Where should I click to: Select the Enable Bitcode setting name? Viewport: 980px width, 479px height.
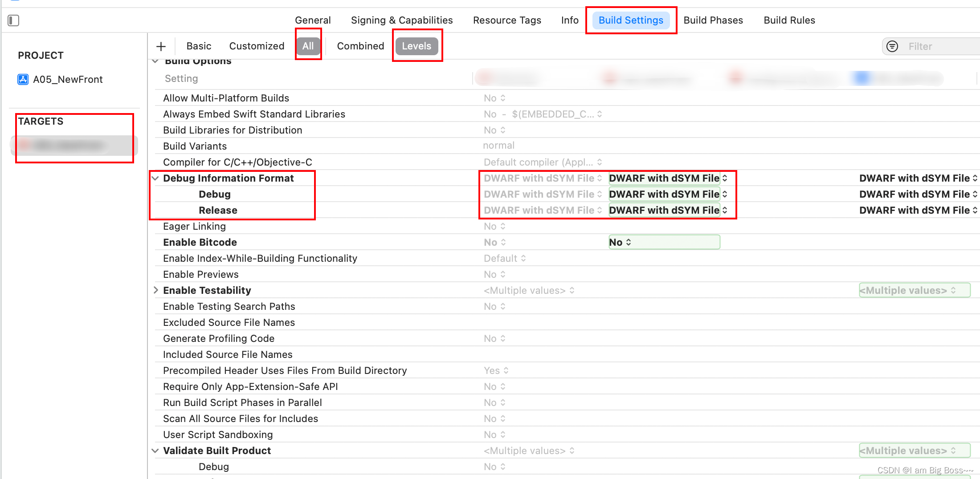[x=200, y=243]
